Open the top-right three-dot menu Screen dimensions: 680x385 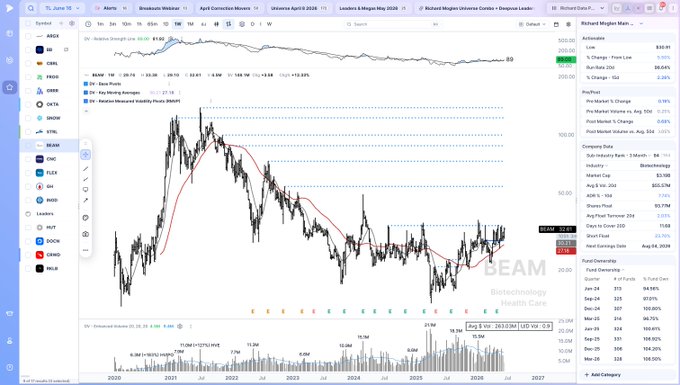[673, 8]
